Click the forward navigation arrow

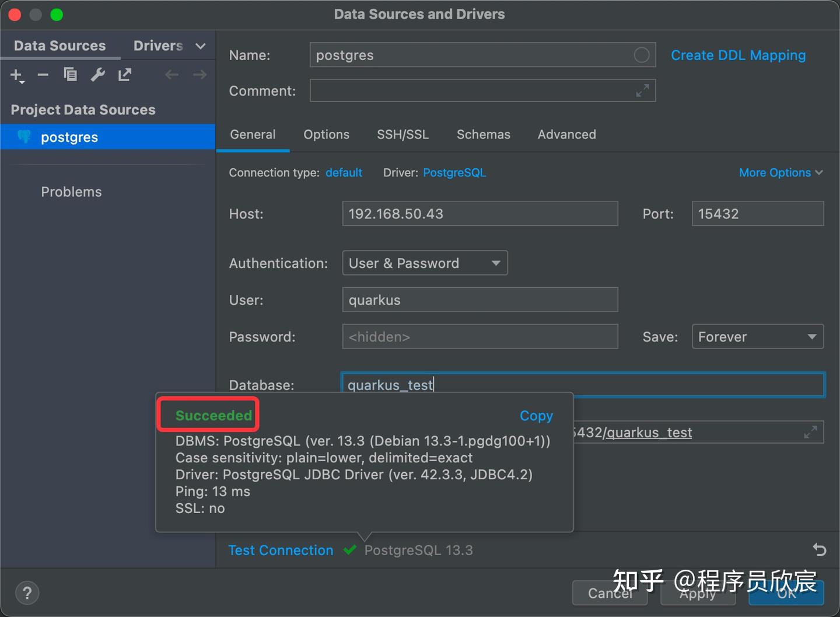[199, 74]
